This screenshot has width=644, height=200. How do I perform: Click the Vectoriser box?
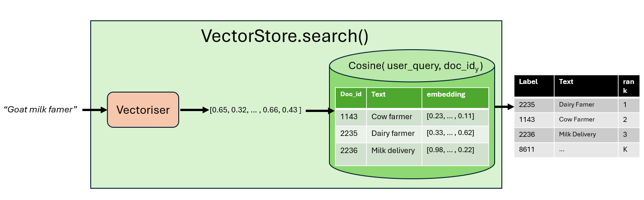(x=143, y=110)
